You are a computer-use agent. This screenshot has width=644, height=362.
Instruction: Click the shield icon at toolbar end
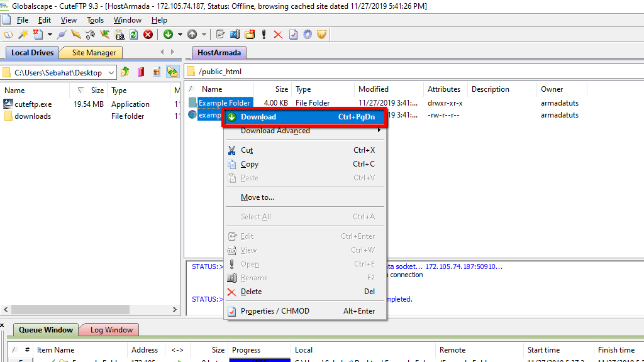(x=321, y=35)
